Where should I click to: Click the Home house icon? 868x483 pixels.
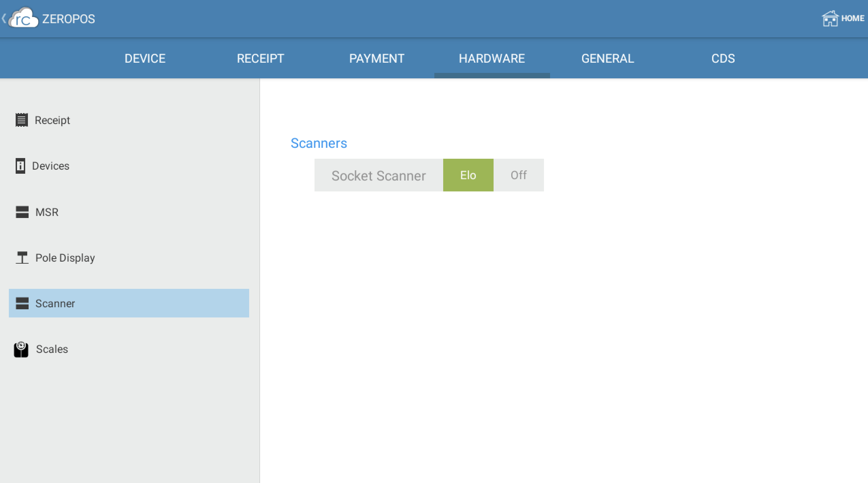tap(830, 18)
